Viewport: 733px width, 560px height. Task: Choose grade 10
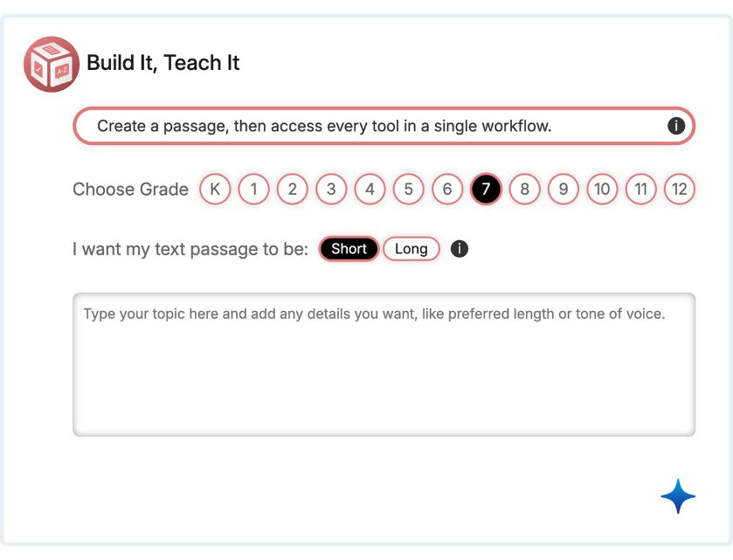[x=602, y=190]
